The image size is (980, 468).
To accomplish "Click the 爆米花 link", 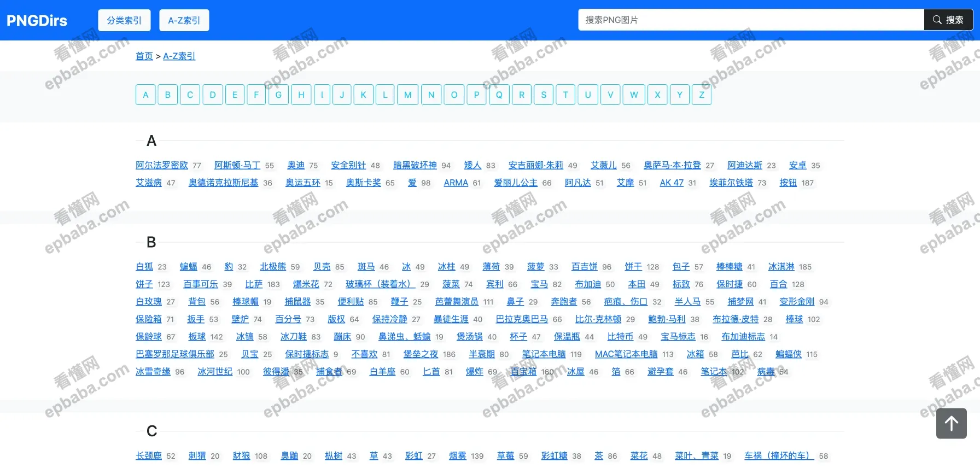I will [306, 284].
